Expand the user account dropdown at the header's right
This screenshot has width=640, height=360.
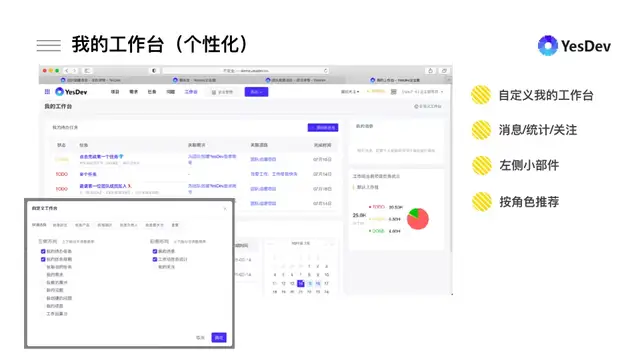click(x=422, y=92)
